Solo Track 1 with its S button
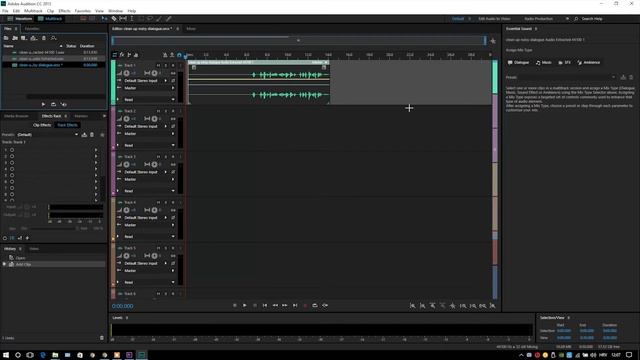This screenshot has height=360, width=640. click(165, 65)
